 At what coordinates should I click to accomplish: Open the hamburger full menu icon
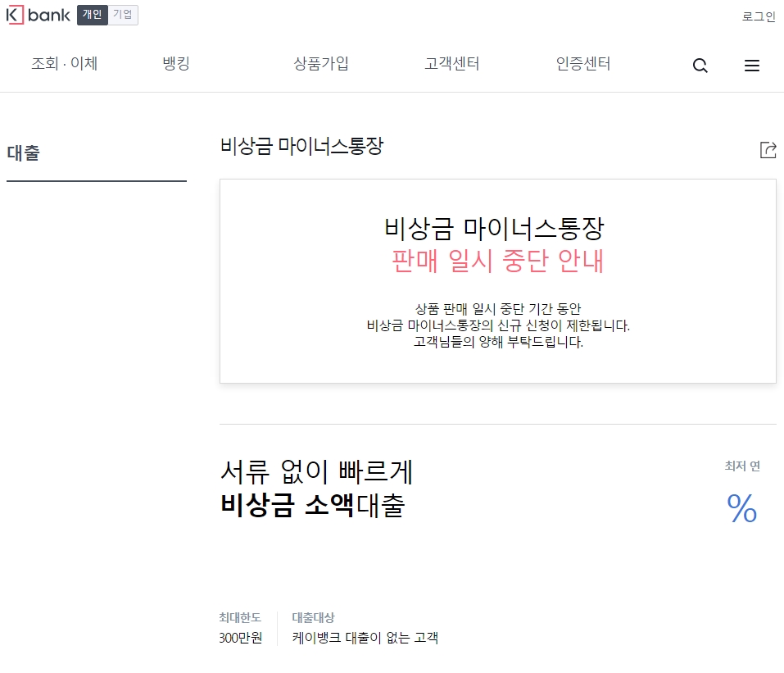(x=751, y=66)
